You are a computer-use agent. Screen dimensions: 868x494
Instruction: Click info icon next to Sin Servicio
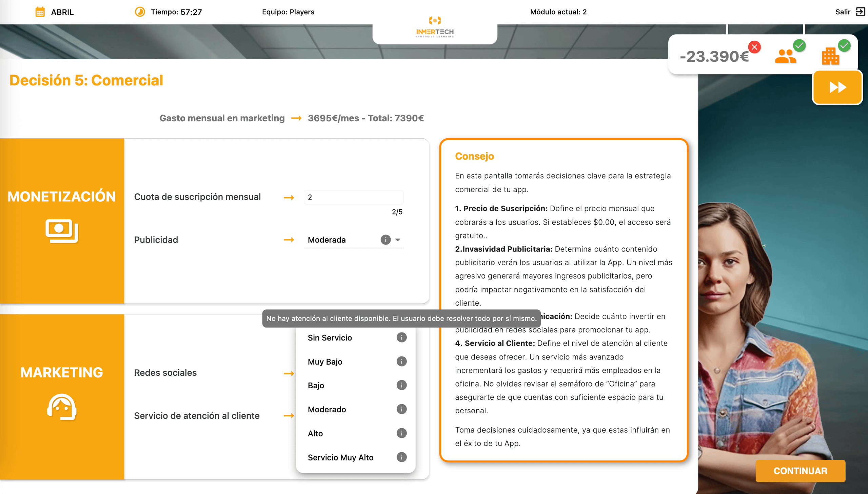point(401,337)
